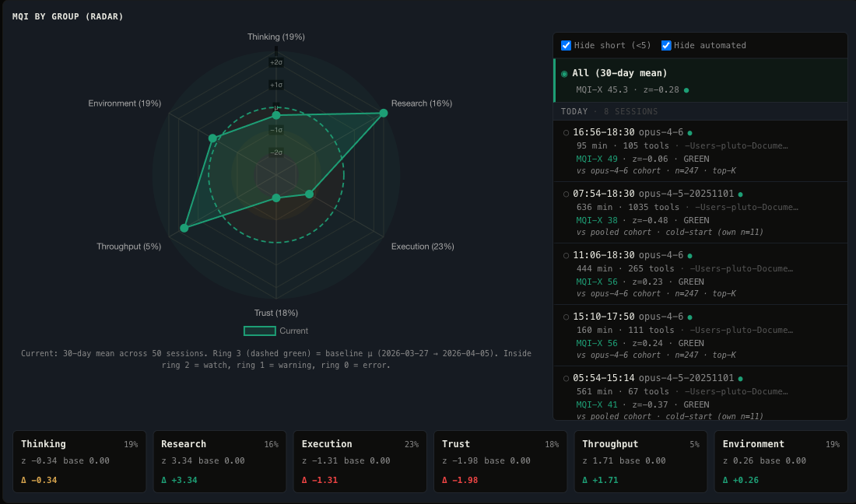Click green dot after 05:54–15:14 opus-4-5-20251101
This screenshot has height=504, width=856.
[740, 379]
